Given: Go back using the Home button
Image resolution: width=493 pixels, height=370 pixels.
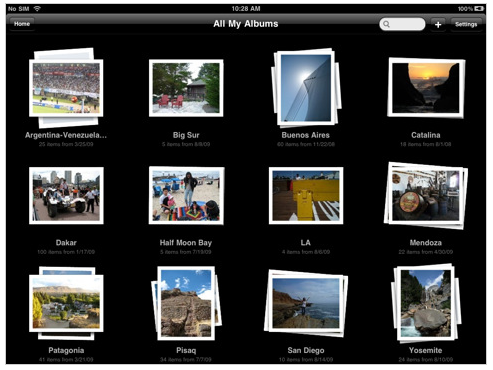Looking at the screenshot, I should (x=22, y=24).
